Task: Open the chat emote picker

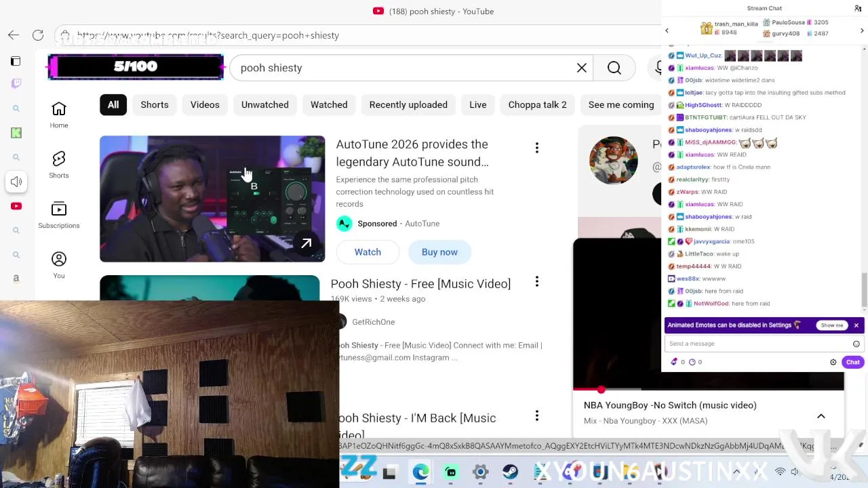Action: pos(856,344)
